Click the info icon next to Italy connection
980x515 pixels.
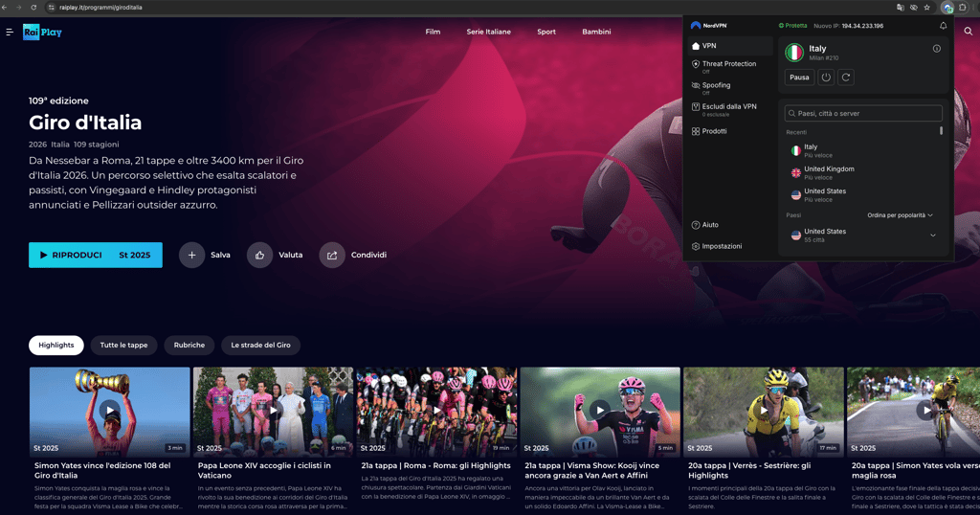point(936,49)
